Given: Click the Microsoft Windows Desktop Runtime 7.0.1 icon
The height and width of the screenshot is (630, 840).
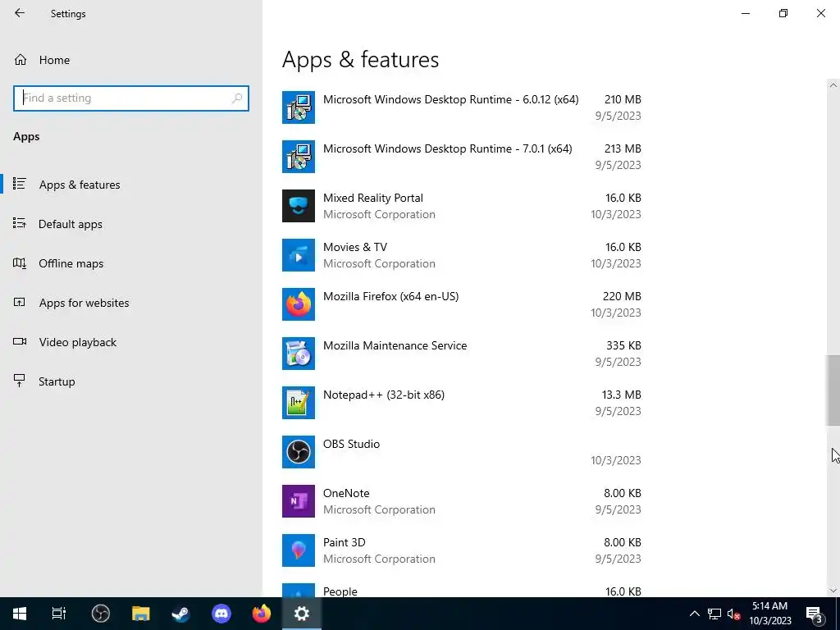Looking at the screenshot, I should pyautogui.click(x=299, y=157).
